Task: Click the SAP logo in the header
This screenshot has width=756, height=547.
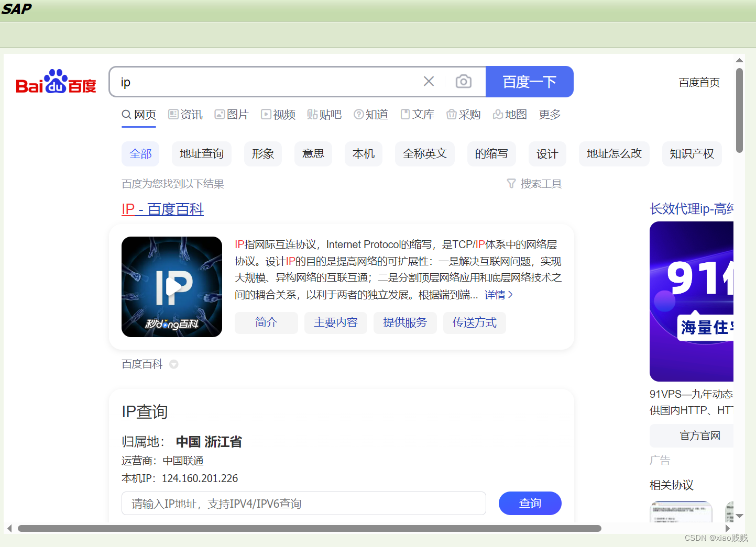Action: pyautogui.click(x=17, y=9)
